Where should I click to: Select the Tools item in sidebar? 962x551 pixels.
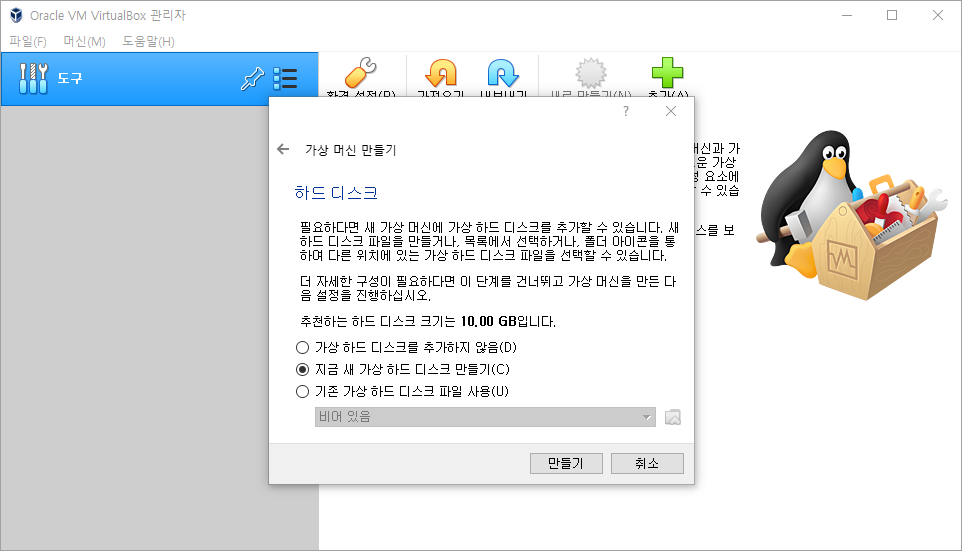pyautogui.click(x=160, y=79)
